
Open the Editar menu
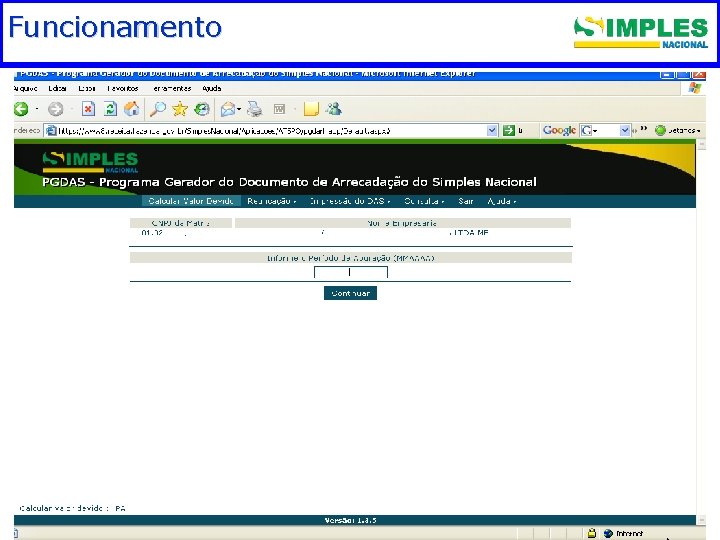coord(57,88)
